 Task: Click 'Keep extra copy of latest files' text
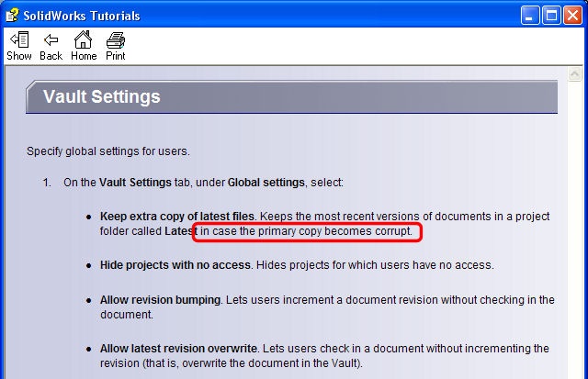coord(177,217)
